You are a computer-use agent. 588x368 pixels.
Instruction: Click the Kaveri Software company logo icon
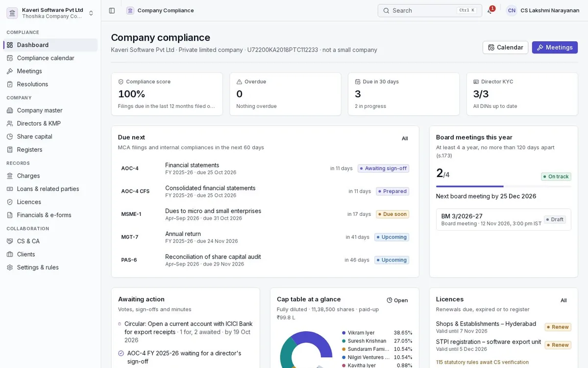point(12,13)
